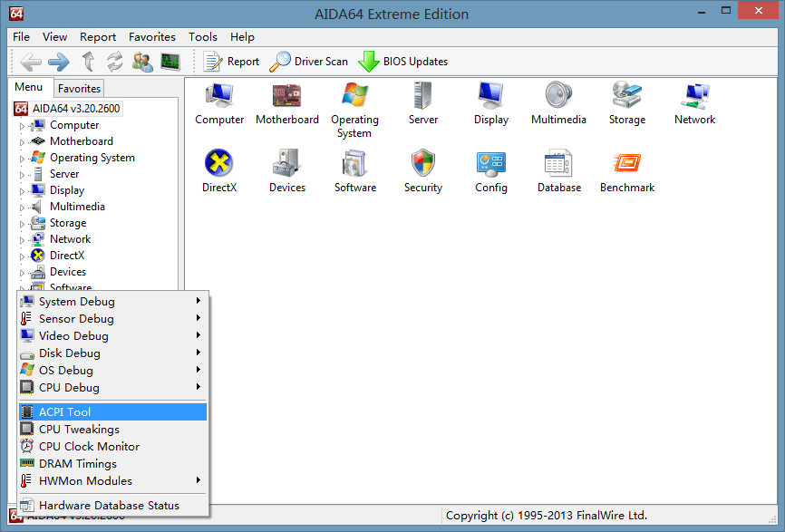
Task: Choose DRAM Timings from the popup menu
Action: (112, 463)
